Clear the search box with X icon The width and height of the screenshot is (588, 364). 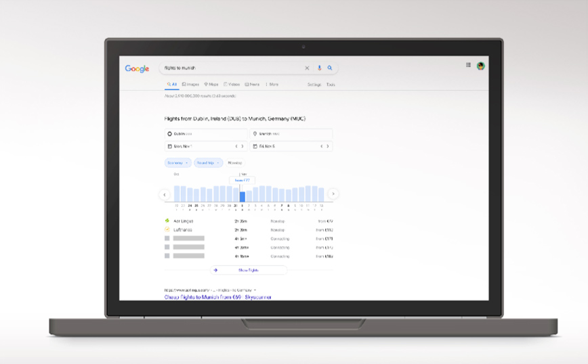pyautogui.click(x=307, y=68)
